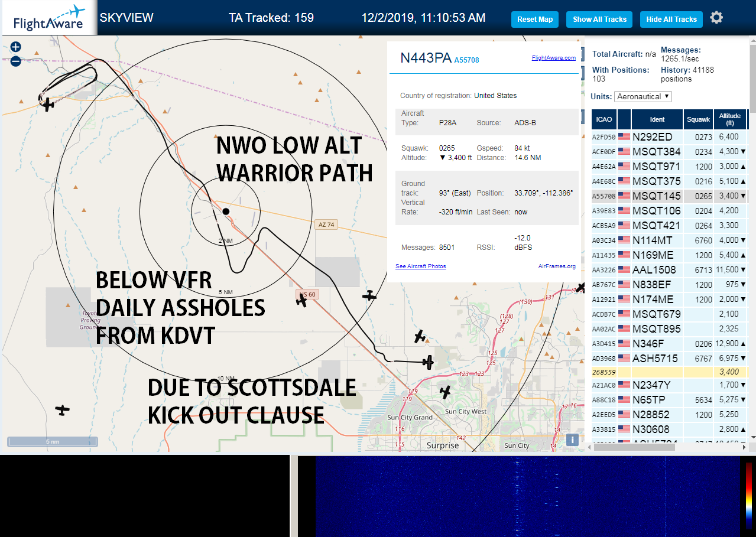Zoom out the map with minus icon
Image resolution: width=756 pixels, height=537 pixels.
(16, 61)
